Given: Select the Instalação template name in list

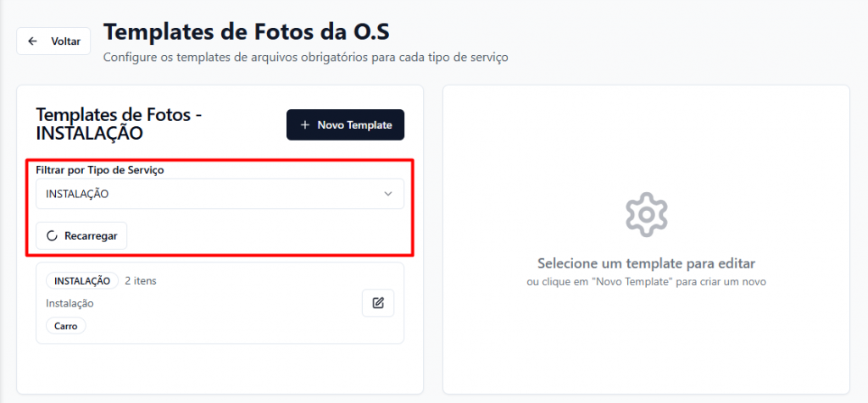Looking at the screenshot, I should click(x=70, y=303).
